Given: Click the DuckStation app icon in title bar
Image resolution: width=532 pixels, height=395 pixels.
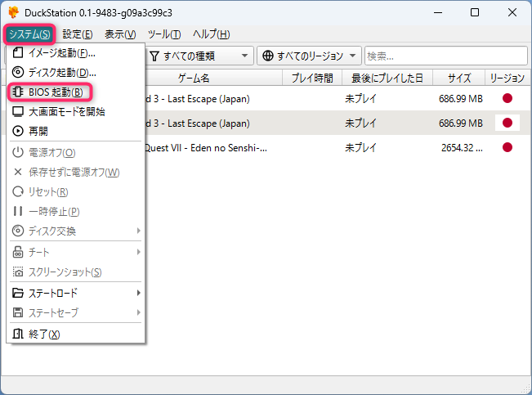Looking at the screenshot, I should pyautogui.click(x=14, y=12).
